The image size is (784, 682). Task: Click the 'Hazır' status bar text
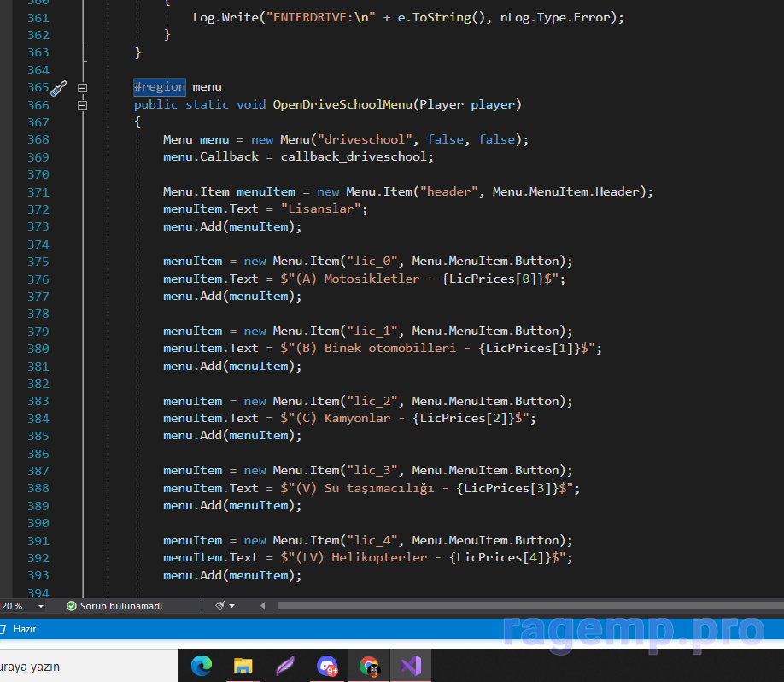[22, 629]
